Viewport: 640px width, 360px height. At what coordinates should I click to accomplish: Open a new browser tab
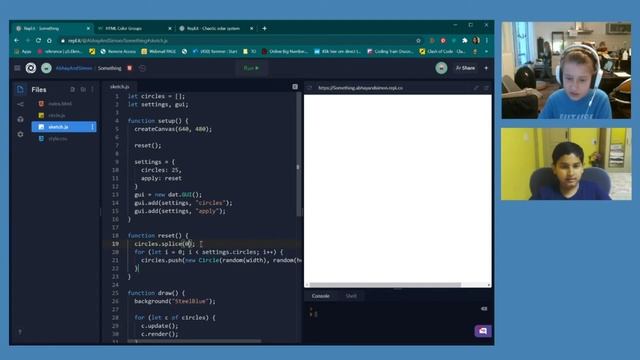point(264,29)
